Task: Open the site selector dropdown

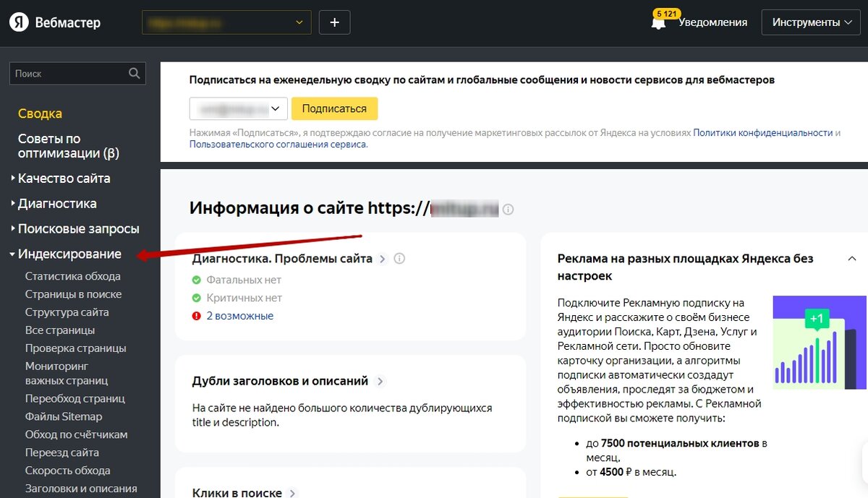Action: (x=226, y=22)
